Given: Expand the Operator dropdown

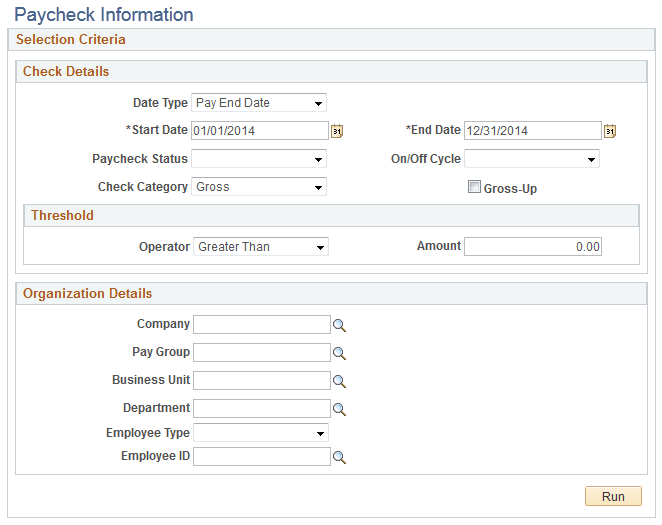Looking at the screenshot, I should [x=261, y=246].
